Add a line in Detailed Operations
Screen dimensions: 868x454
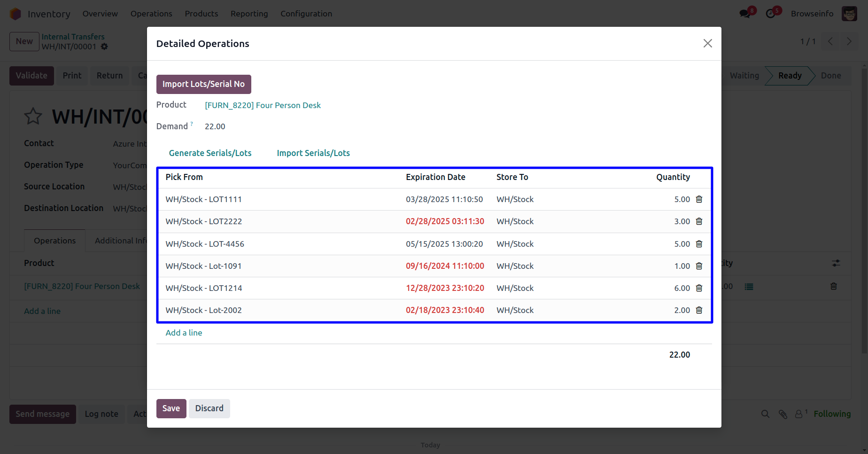184,333
